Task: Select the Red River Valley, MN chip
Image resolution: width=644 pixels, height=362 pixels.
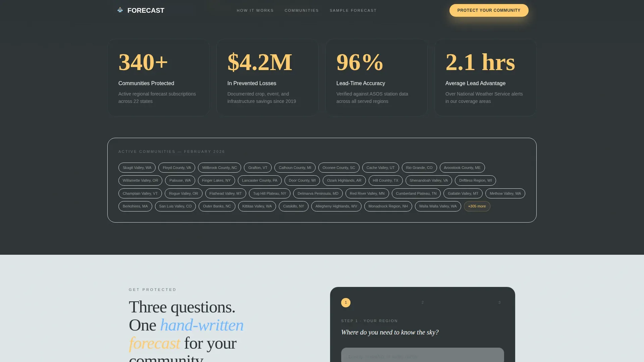Action: click(367, 193)
